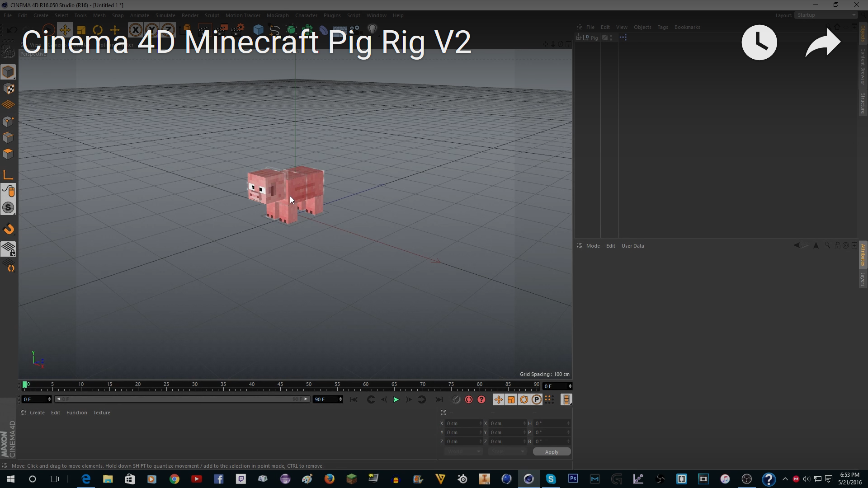Jump to start of animation
This screenshot has height=488, width=868.
(354, 399)
